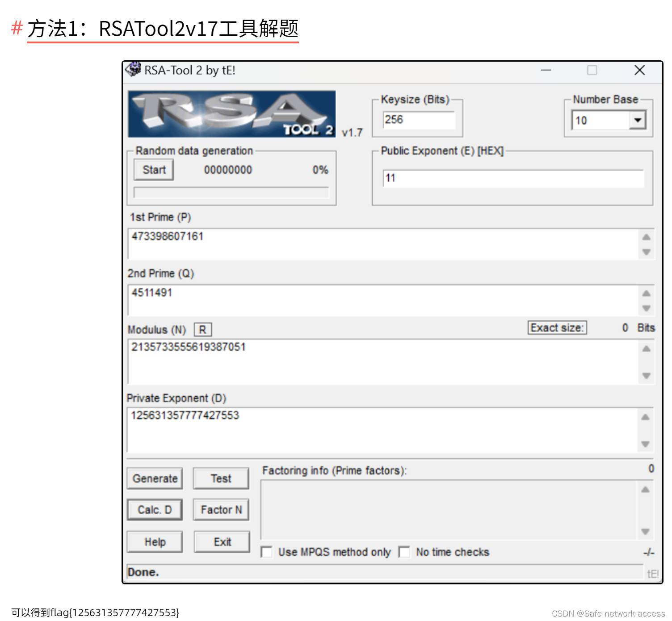Click the R button beside Modulus (N)

(x=202, y=329)
